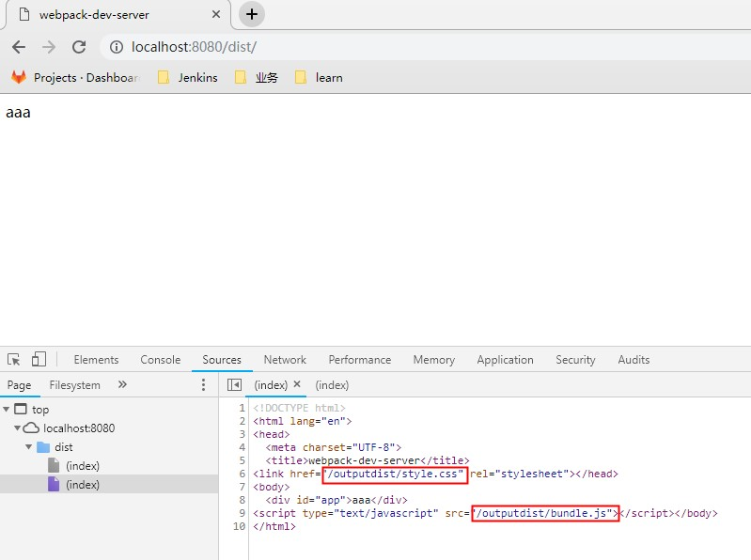Collapse the top frame tree node
Viewport: 751px width, 560px height.
pyautogui.click(x=7, y=410)
